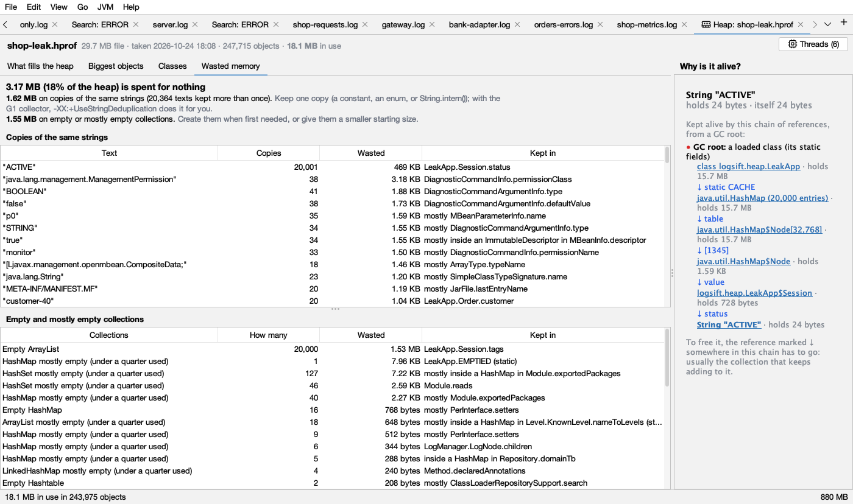This screenshot has height=504, width=853.
Task: Show later tabs with the right arrow
Action: point(815,25)
